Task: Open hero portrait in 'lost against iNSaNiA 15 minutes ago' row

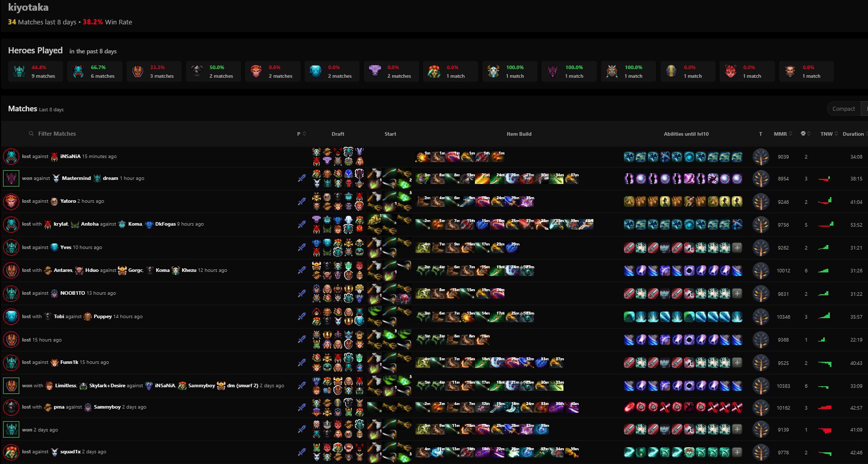Action: (11, 157)
